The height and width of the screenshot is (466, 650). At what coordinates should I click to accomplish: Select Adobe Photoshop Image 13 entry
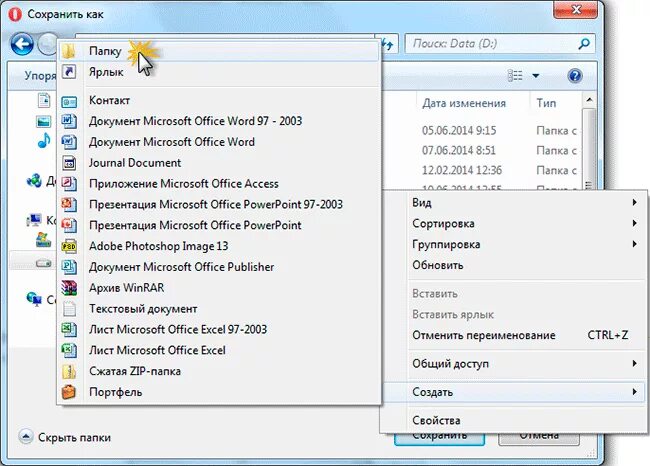[219, 246]
